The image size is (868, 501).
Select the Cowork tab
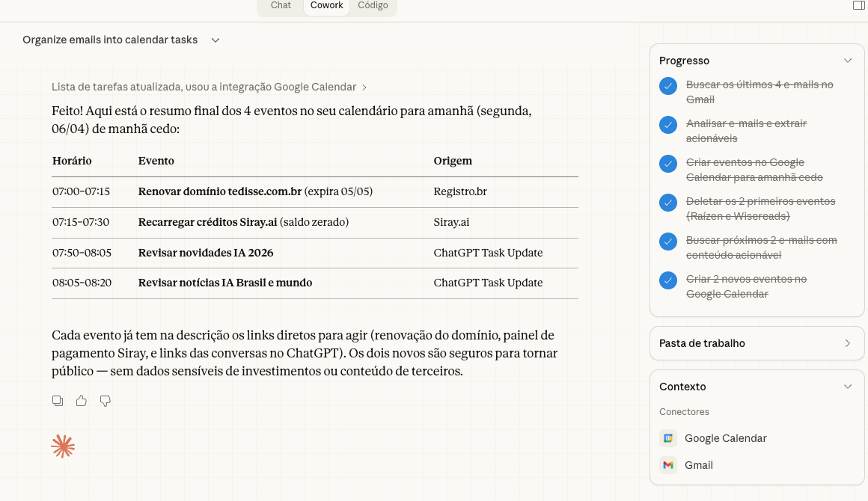(326, 5)
